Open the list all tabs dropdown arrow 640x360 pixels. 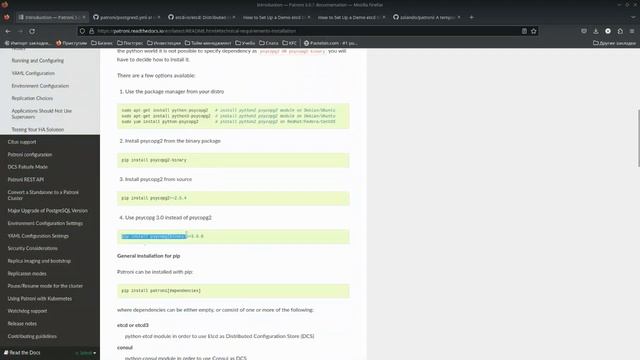(633, 17)
